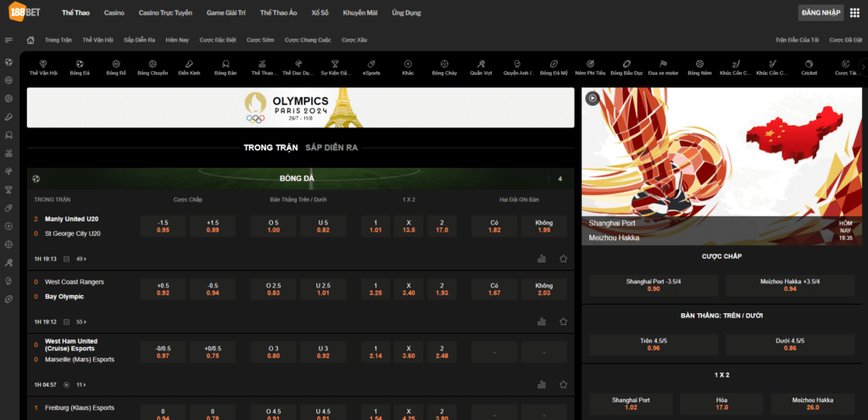Select Dưới 4.5/5 under odds 0.86
This screenshot has height=420, width=868.
(790, 344)
